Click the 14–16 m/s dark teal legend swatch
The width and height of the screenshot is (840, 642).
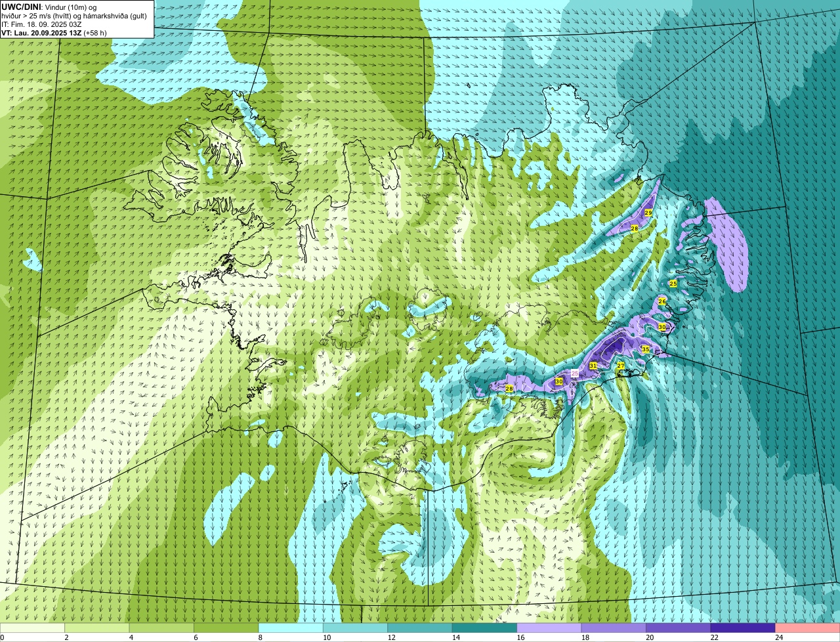[485, 628]
